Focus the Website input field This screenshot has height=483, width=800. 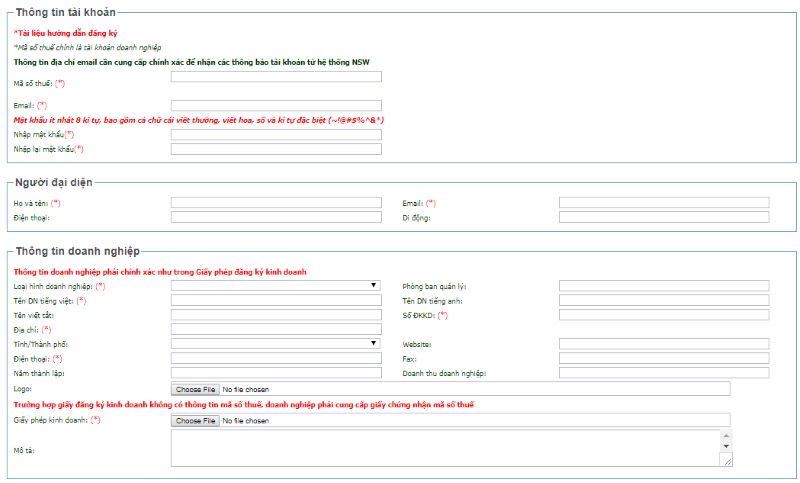coord(664,344)
